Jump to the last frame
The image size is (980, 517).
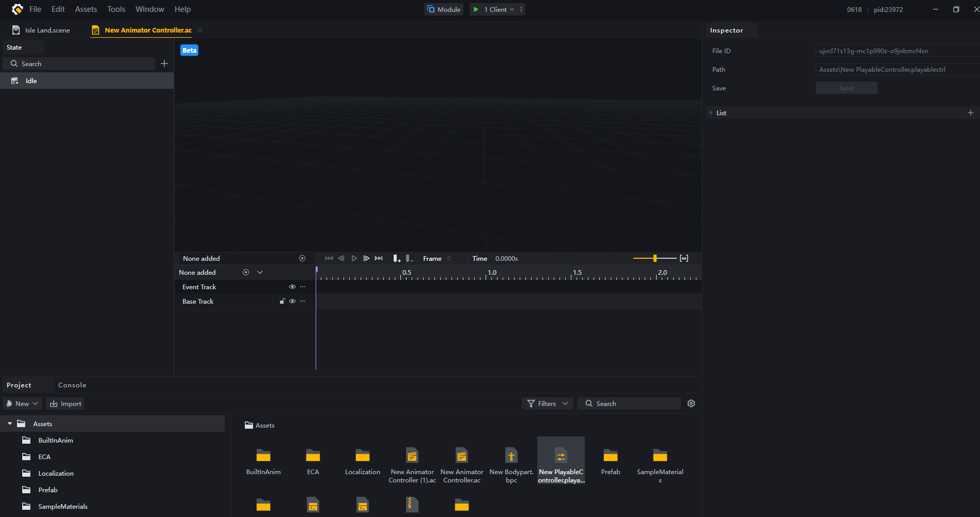(x=379, y=258)
